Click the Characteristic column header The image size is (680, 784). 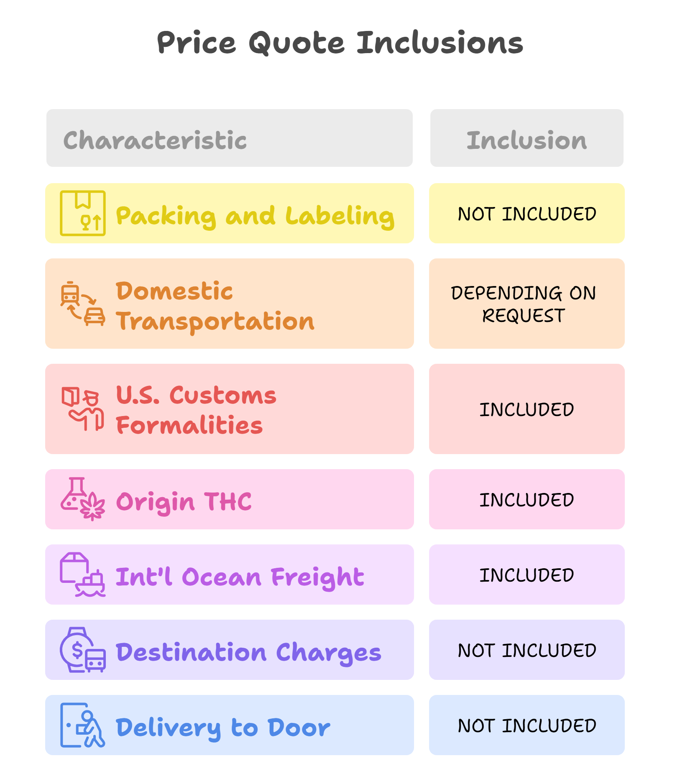click(x=155, y=140)
